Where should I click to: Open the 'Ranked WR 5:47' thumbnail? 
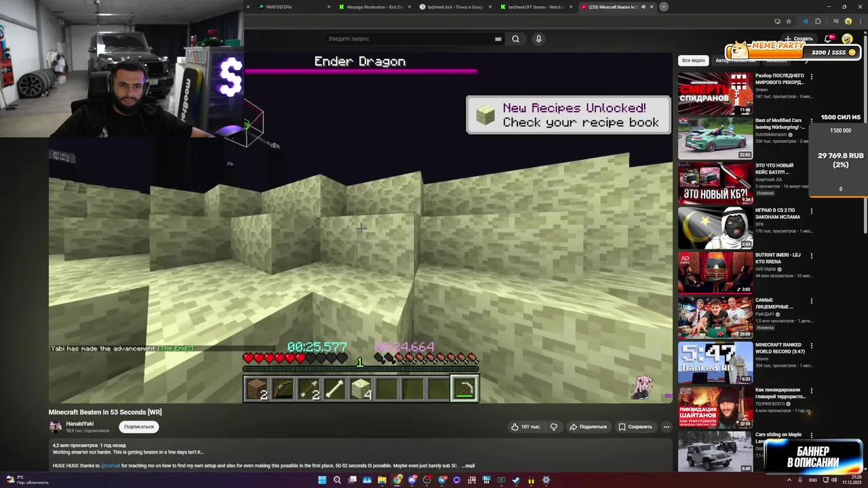point(715,363)
